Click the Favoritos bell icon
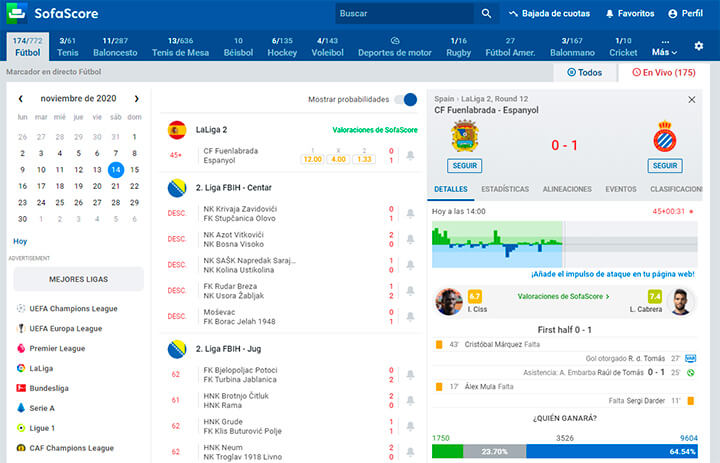 (x=609, y=14)
